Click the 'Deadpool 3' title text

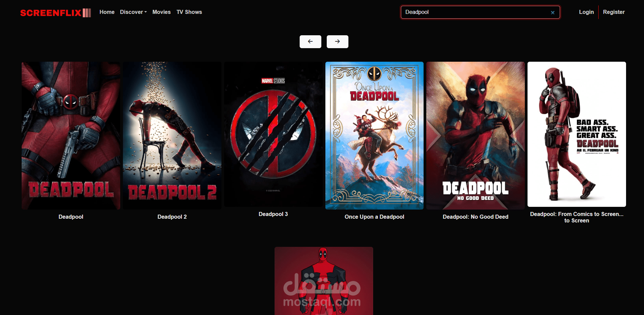[273, 214]
